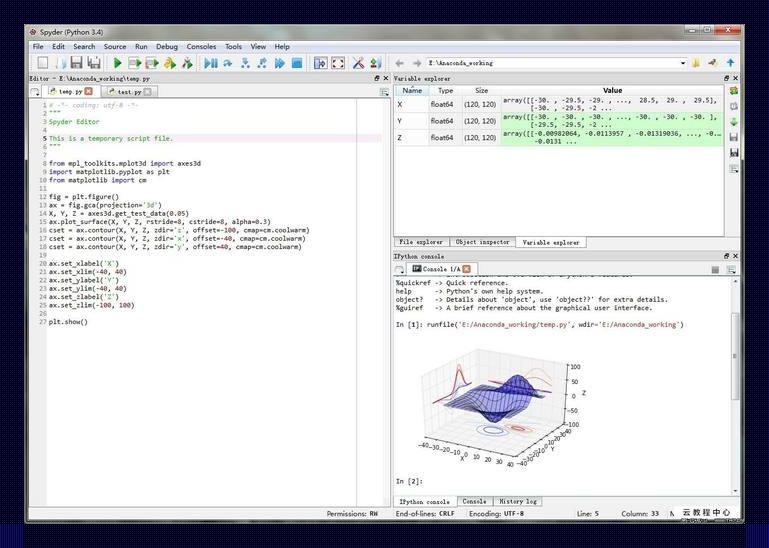Step return debugger icon
The image size is (769, 548).
coord(262,63)
